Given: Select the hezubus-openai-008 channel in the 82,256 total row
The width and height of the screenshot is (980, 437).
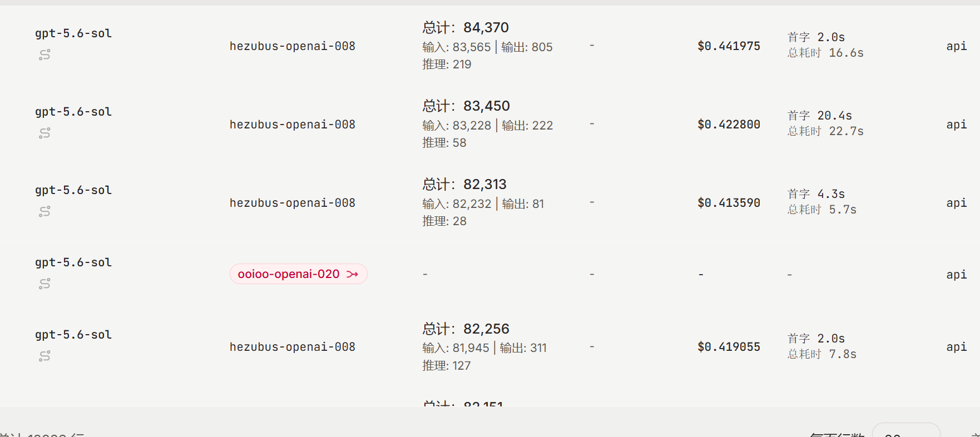Looking at the screenshot, I should click(x=293, y=347).
